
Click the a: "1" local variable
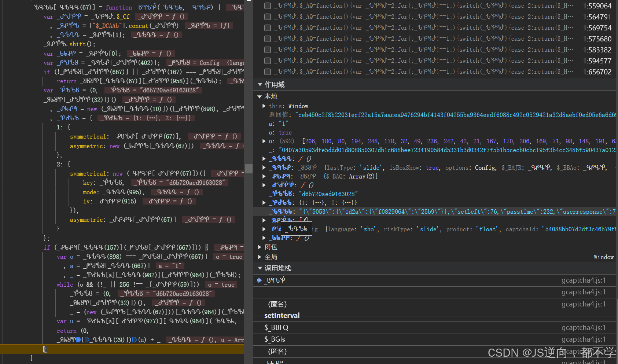click(x=279, y=124)
